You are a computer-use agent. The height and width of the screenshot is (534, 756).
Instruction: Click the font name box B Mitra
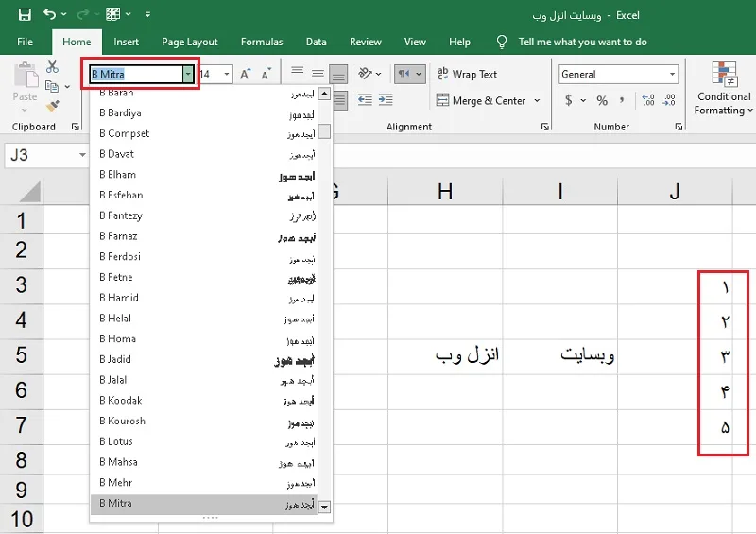pos(136,75)
